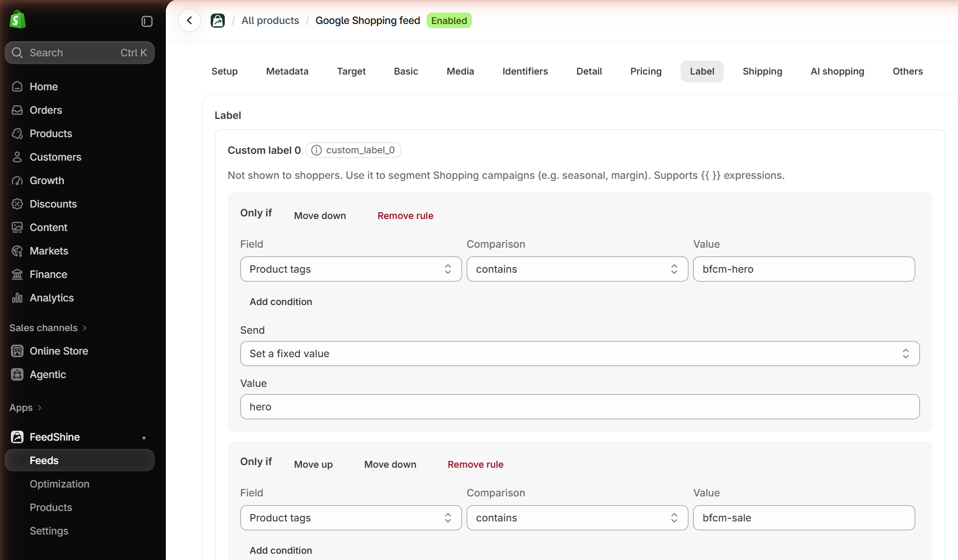This screenshot has width=958, height=560.
Task: Click the Discounts badge icon
Action: click(x=17, y=204)
